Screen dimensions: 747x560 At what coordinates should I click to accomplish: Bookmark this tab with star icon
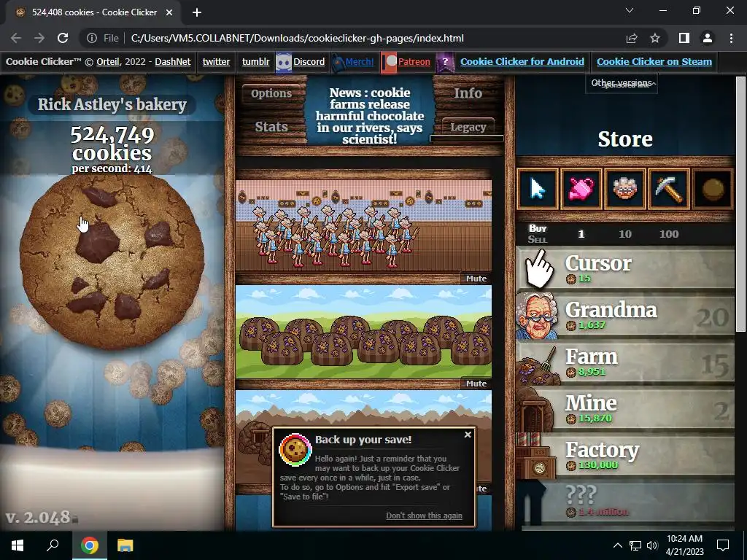coord(655,38)
